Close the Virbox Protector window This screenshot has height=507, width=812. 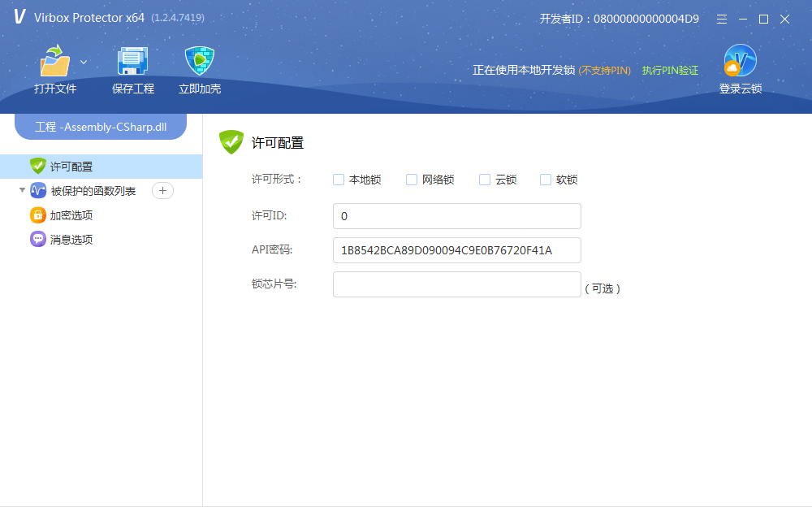[784, 19]
